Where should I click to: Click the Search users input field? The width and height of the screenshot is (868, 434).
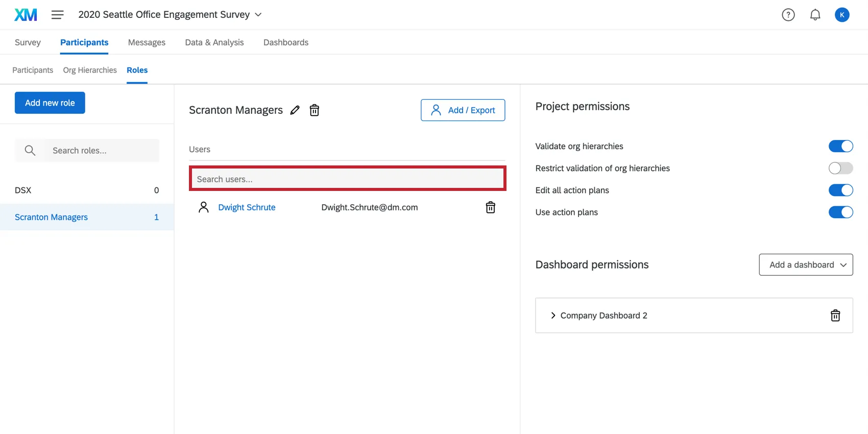click(x=347, y=179)
